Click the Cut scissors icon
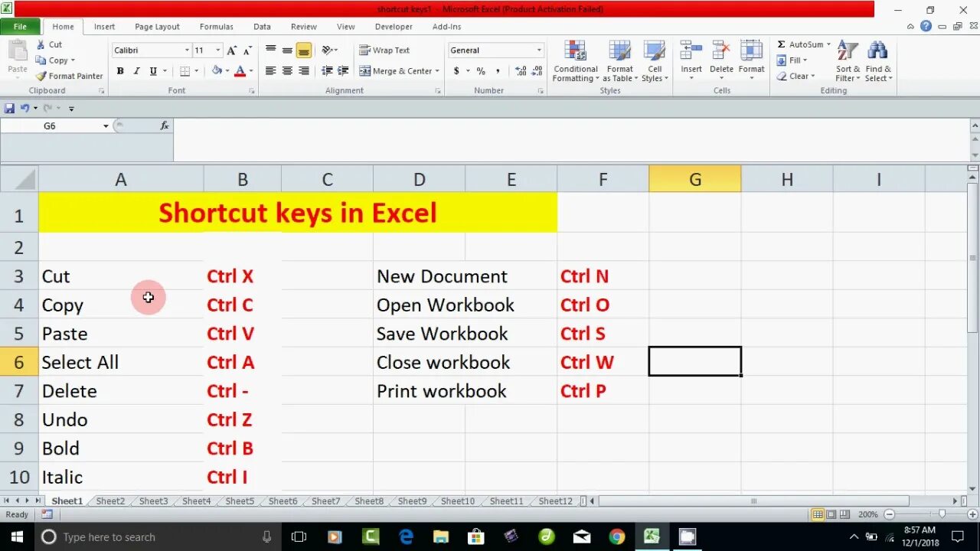Image resolution: width=980 pixels, height=551 pixels. click(x=41, y=44)
